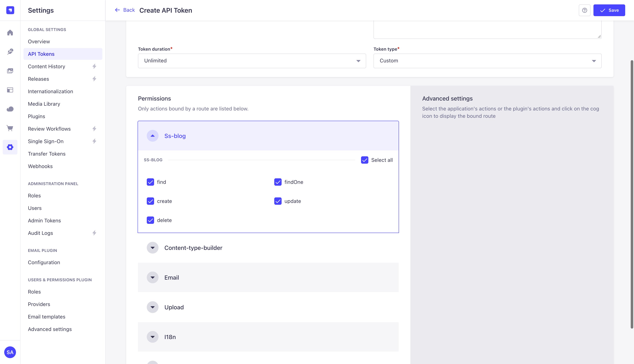Uncheck the find permission
Image resolution: width=634 pixels, height=364 pixels.
[150, 182]
